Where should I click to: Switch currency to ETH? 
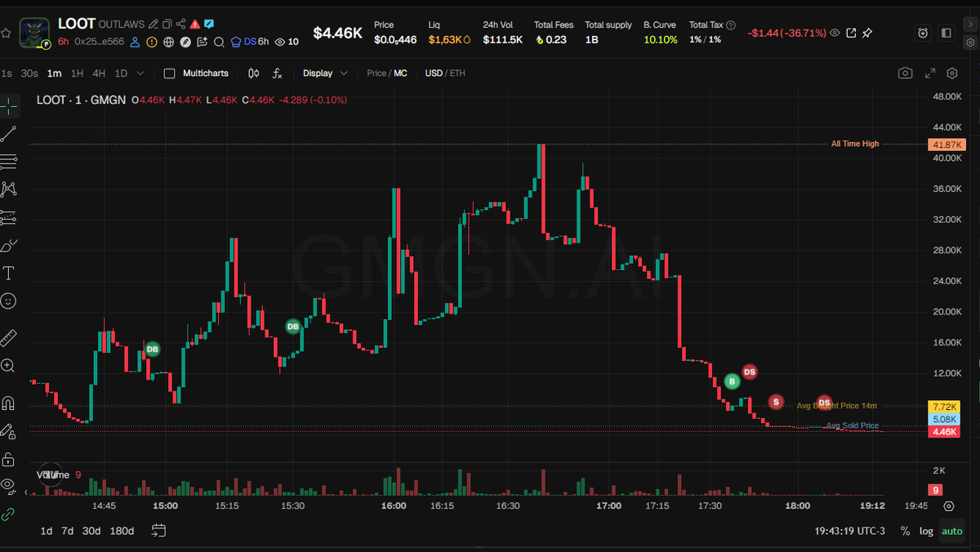[457, 73]
